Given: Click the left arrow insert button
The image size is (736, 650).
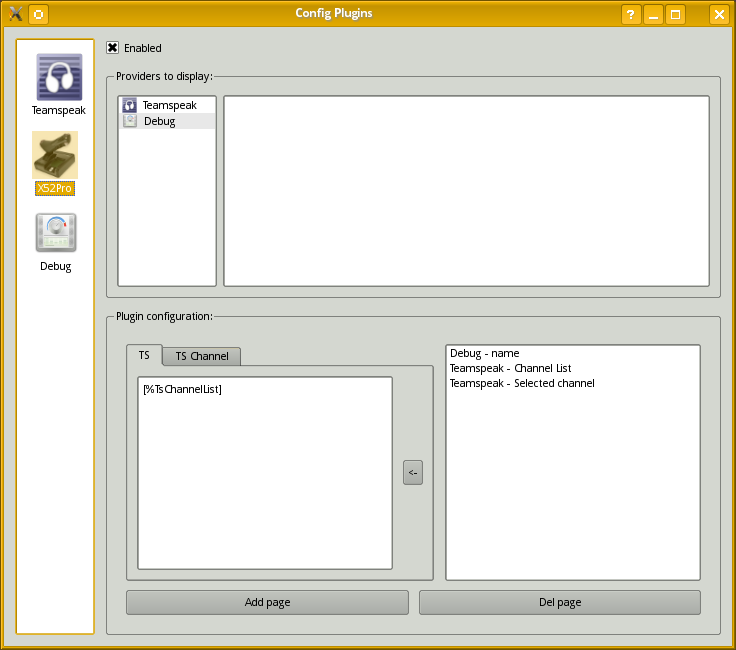Looking at the screenshot, I should coord(413,473).
